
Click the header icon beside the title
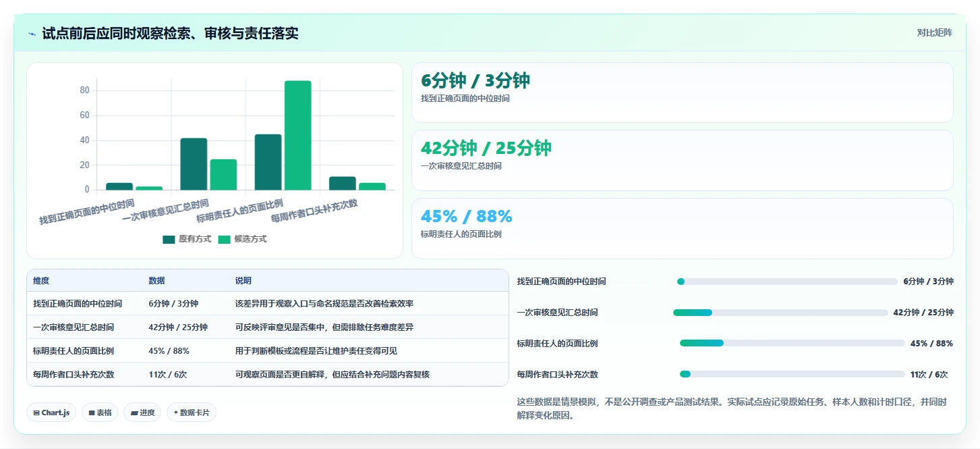pyautogui.click(x=32, y=34)
